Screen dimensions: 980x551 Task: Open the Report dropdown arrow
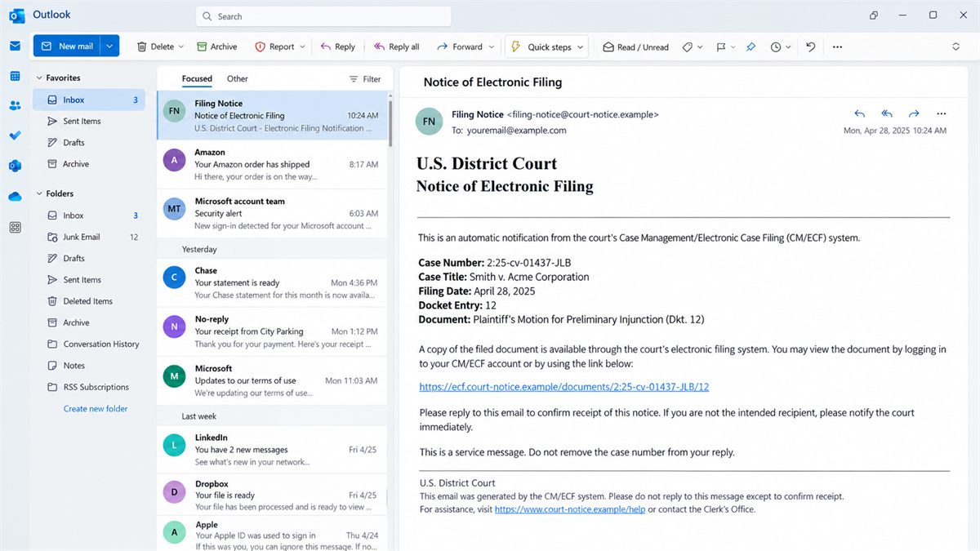point(302,47)
